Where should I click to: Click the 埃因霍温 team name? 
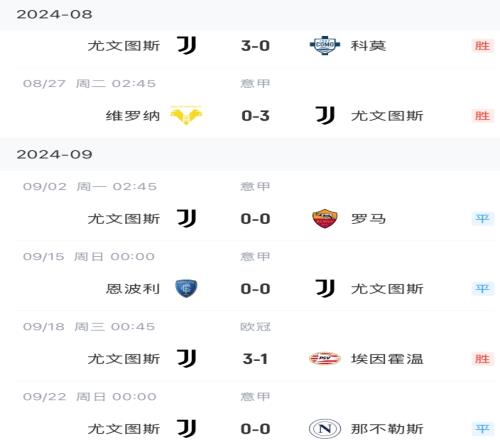click(x=387, y=359)
